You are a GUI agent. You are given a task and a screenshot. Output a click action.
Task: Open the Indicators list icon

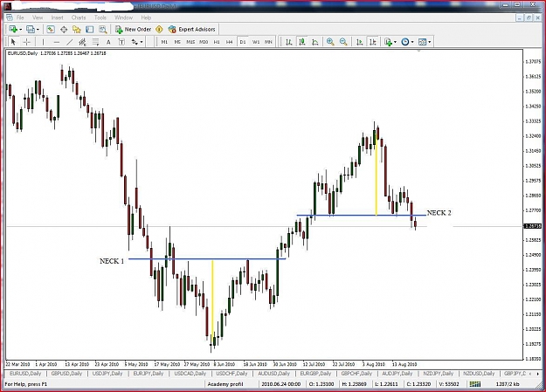388,42
